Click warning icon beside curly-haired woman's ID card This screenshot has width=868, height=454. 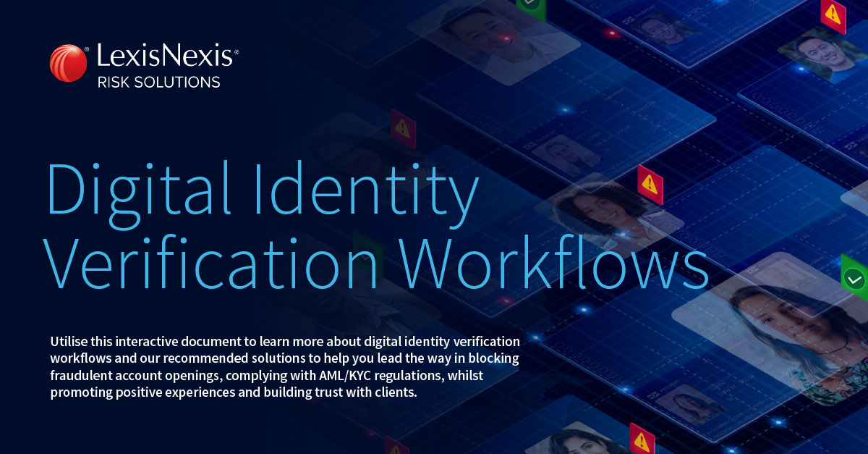(x=650, y=184)
